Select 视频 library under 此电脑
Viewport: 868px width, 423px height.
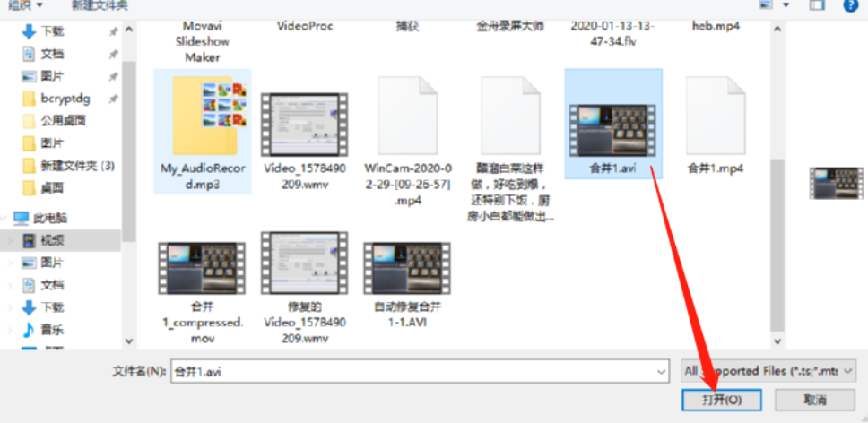[43, 240]
